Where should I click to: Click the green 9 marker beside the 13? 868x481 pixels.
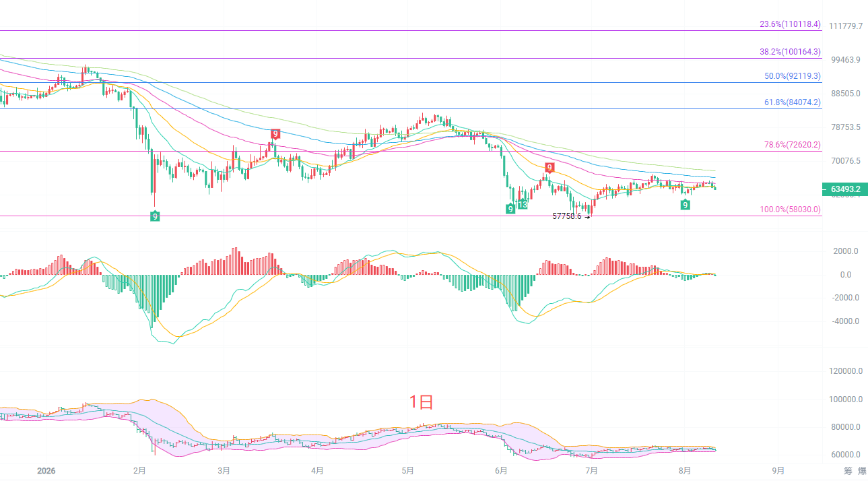510,209
